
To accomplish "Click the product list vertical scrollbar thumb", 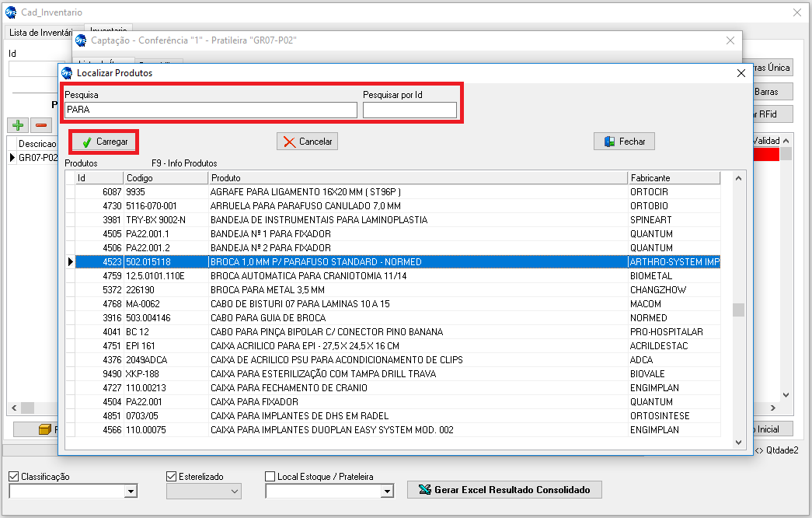I will pos(738,310).
